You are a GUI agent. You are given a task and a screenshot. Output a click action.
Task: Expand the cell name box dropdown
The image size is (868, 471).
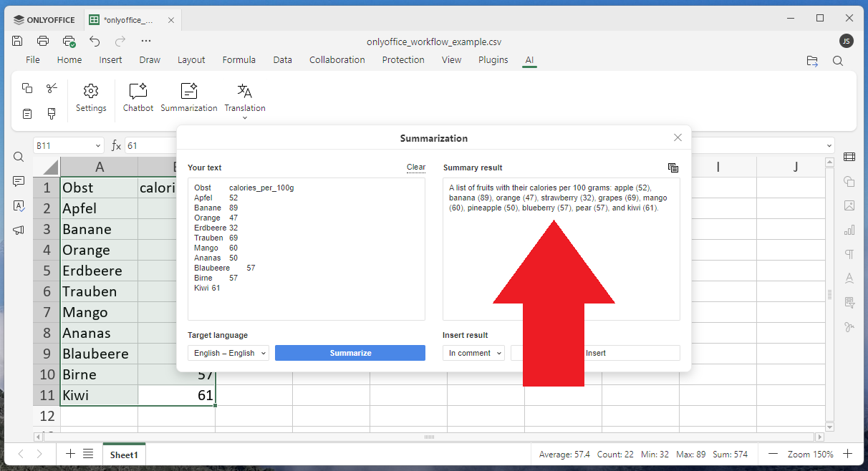coord(98,146)
